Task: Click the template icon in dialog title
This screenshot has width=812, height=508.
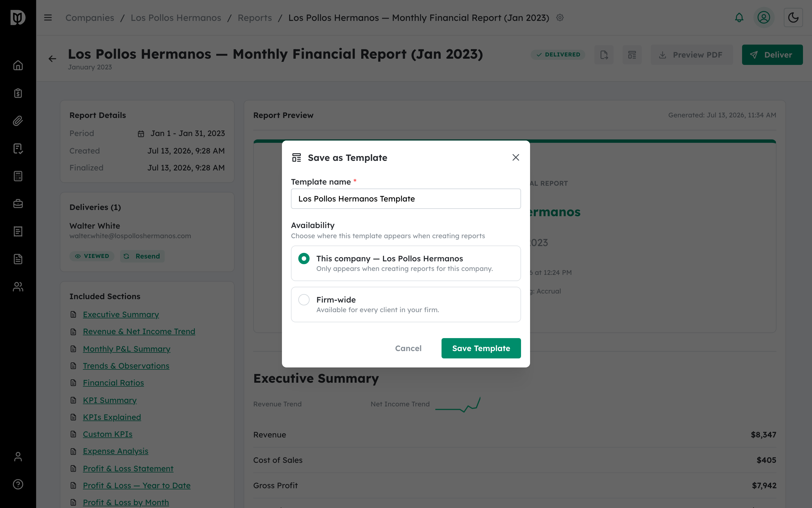Action: 296,157
